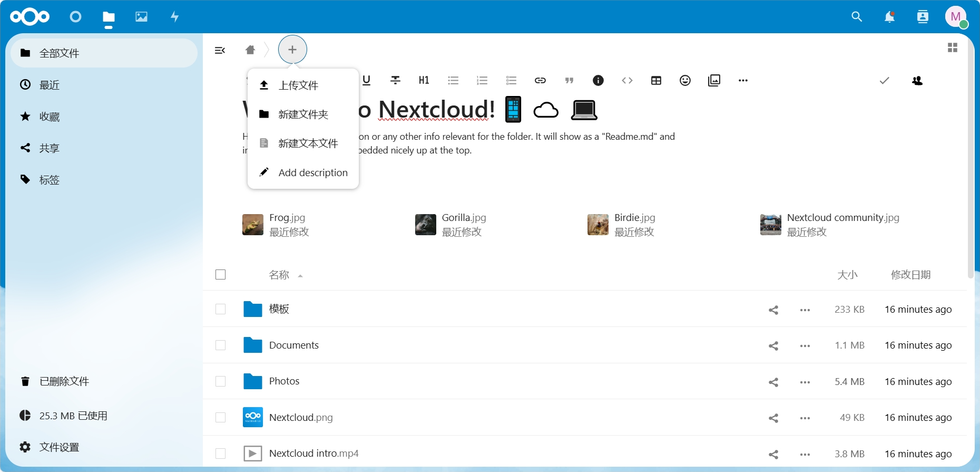Open more actions for Photos folder
Viewport: 980px width, 472px height.
805,382
